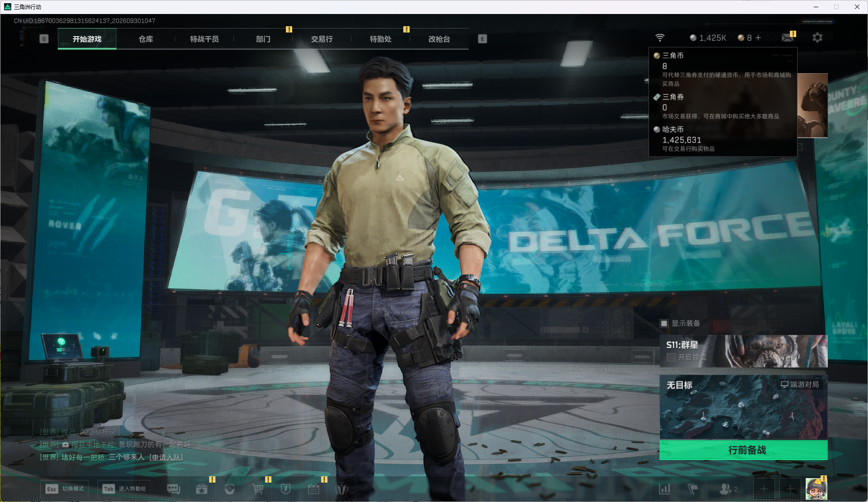Click the 1,425,631 哈夫币 amount

(681, 140)
